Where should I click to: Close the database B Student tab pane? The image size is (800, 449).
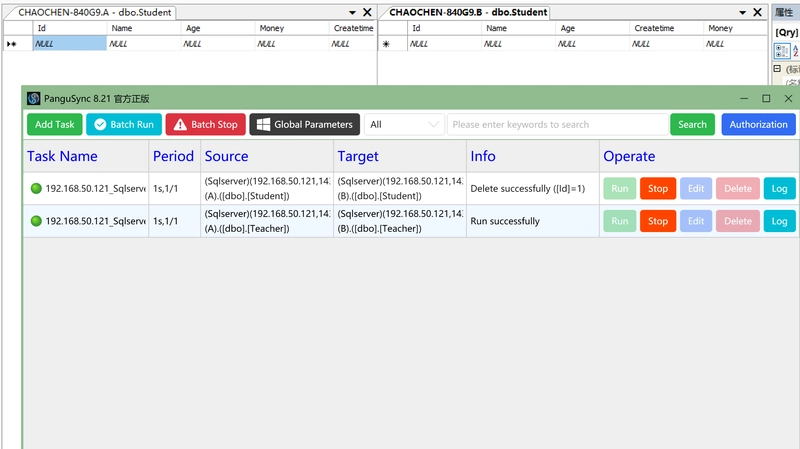pos(758,12)
